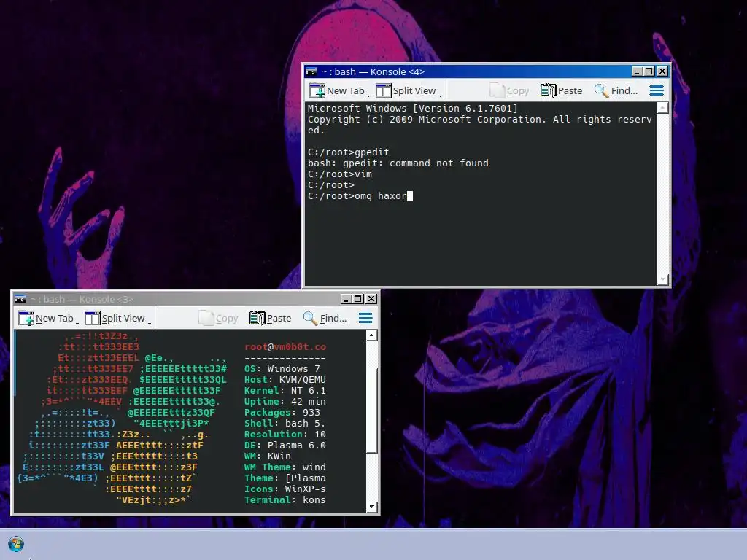The image size is (747, 560).
Task: Click Find... in Konsole <3> toolbar
Action: (x=325, y=318)
